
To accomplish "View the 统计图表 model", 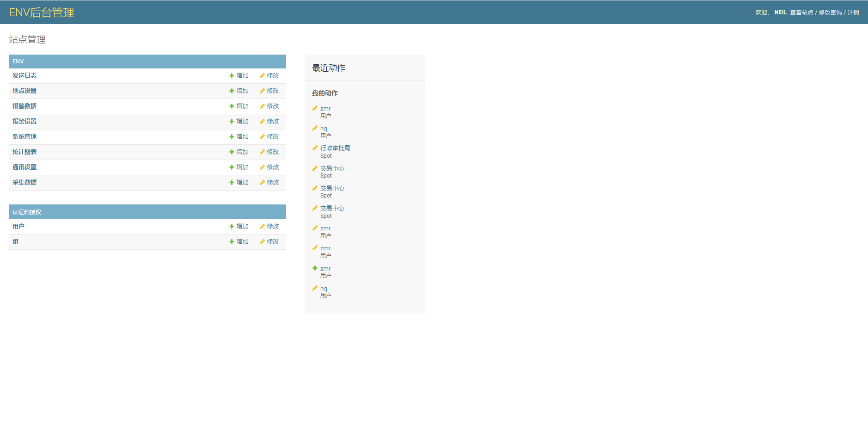I will coord(24,152).
